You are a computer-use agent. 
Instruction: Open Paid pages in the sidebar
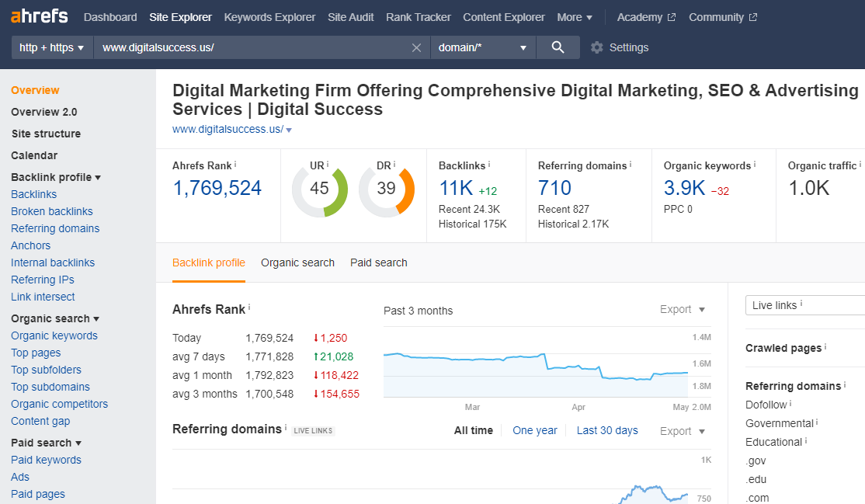[x=38, y=494]
